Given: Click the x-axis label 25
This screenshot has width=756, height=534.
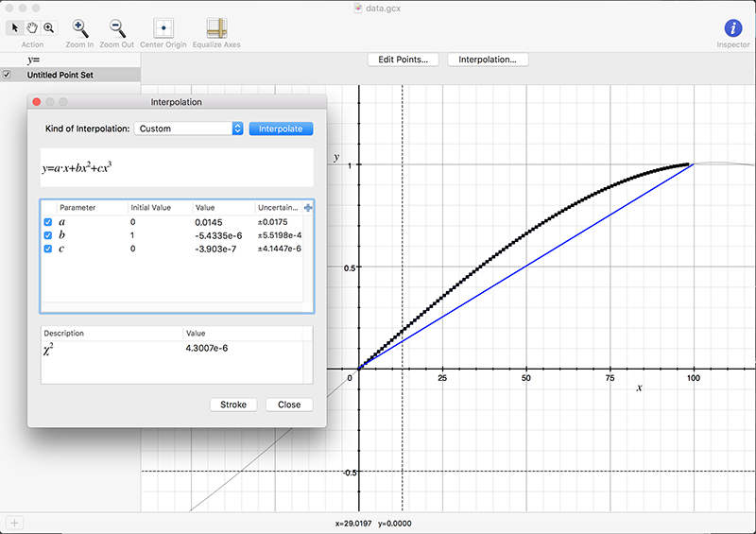Looking at the screenshot, I should click(442, 378).
